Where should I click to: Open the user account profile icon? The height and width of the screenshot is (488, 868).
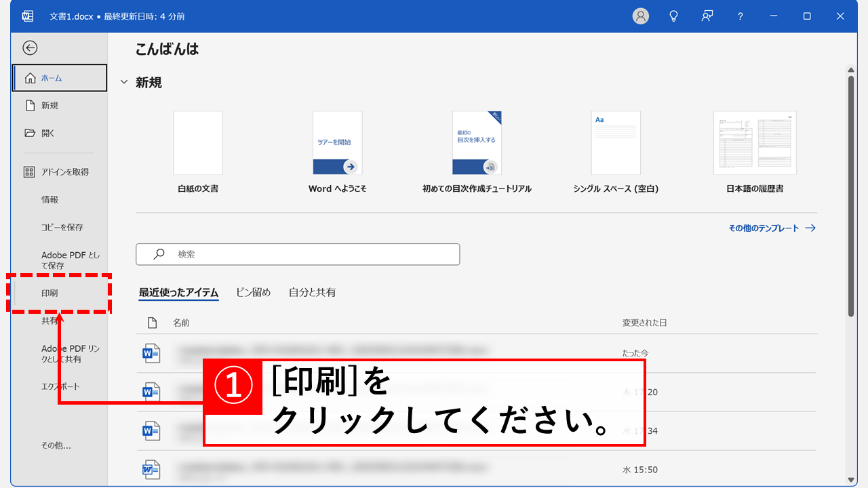tap(640, 16)
